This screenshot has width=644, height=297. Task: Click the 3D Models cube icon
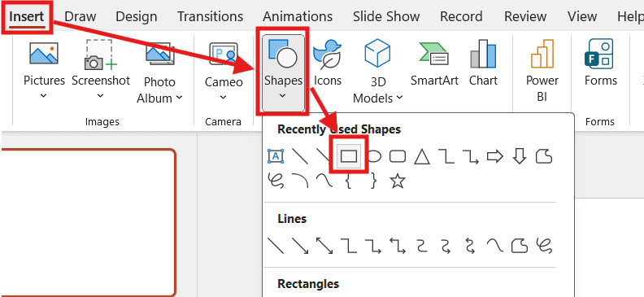click(x=377, y=53)
